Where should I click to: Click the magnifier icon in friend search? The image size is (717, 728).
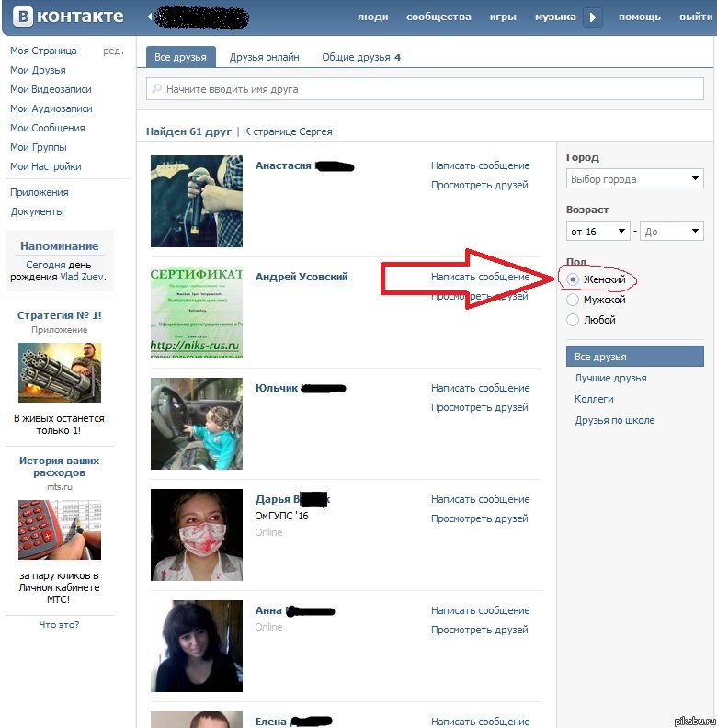click(x=157, y=89)
